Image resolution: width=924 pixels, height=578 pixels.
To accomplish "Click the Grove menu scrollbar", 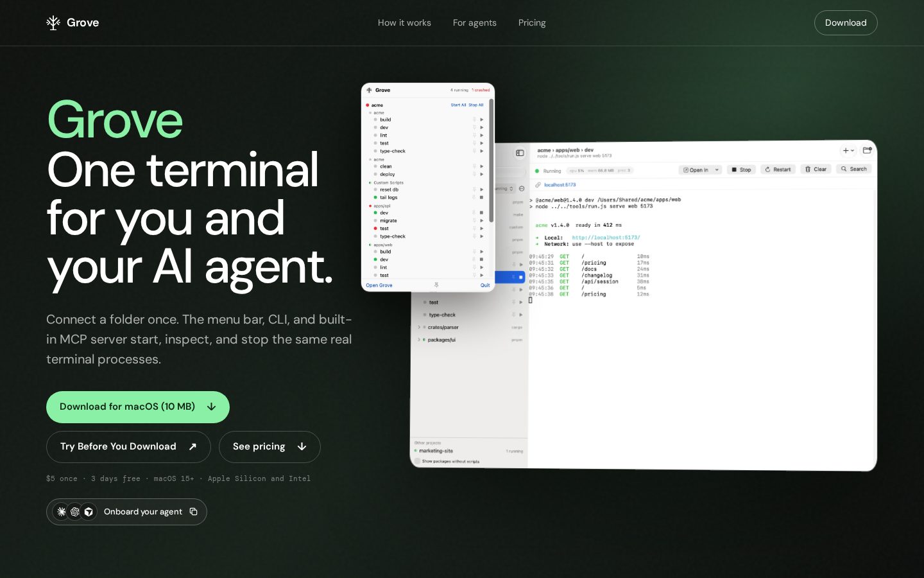I will click(x=491, y=161).
